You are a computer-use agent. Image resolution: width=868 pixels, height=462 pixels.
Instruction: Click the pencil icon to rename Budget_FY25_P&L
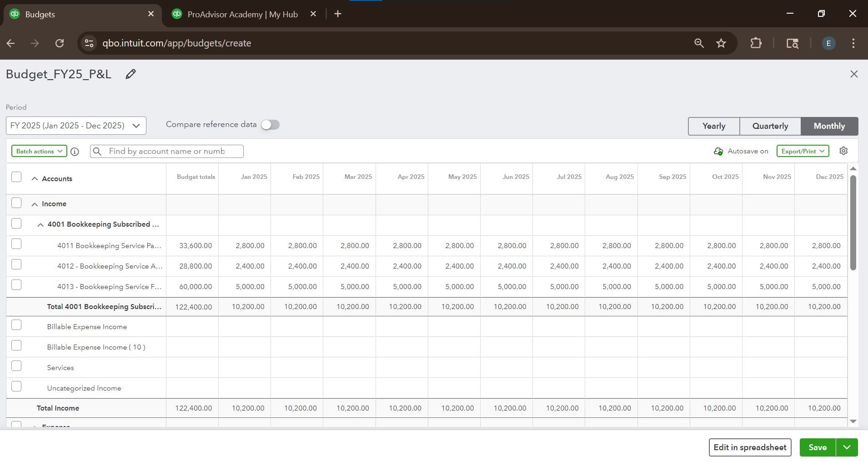click(x=130, y=74)
